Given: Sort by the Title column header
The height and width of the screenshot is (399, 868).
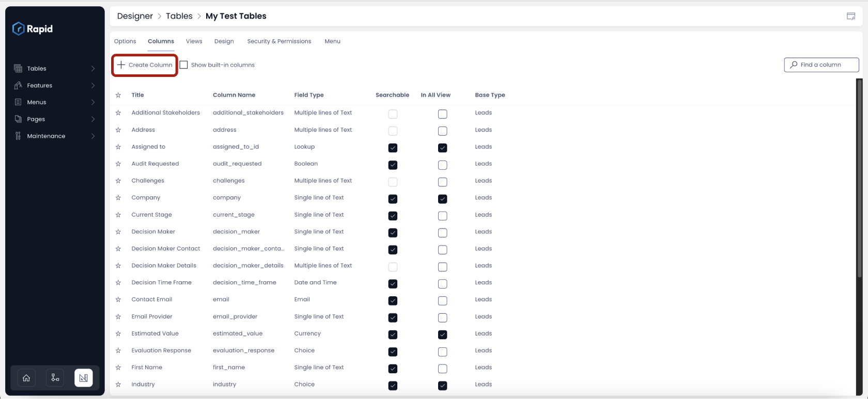Looking at the screenshot, I should tap(137, 95).
